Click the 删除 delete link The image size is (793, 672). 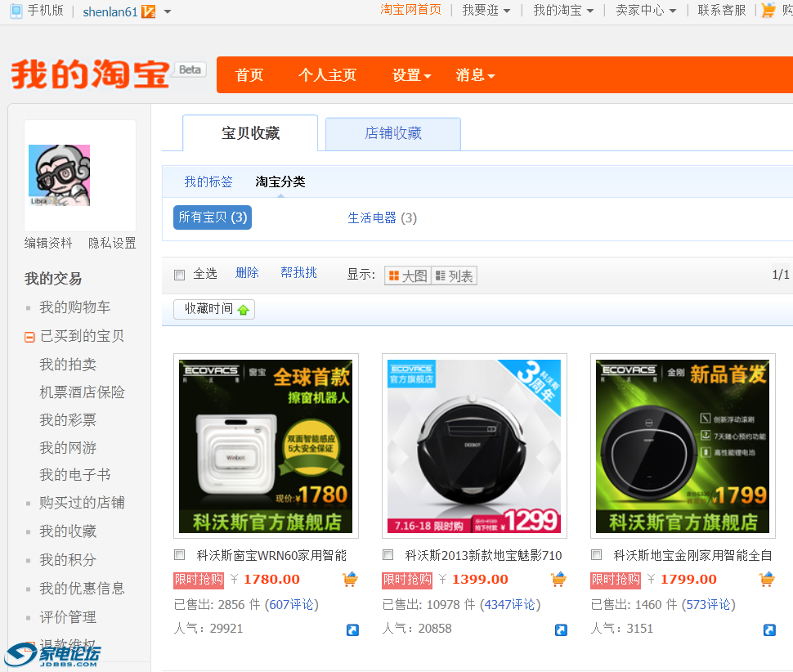247,272
